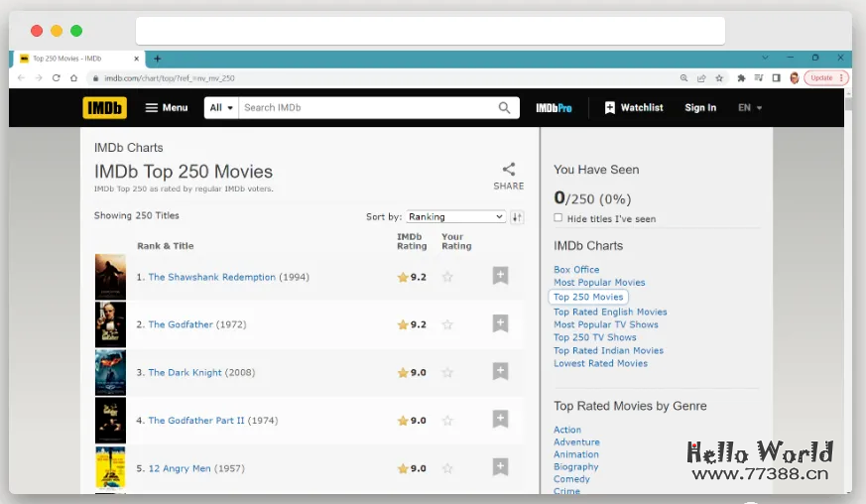Screen dimensions: 866x504
Task: Click rating star for 12 Angry Men
Action: pos(447,468)
